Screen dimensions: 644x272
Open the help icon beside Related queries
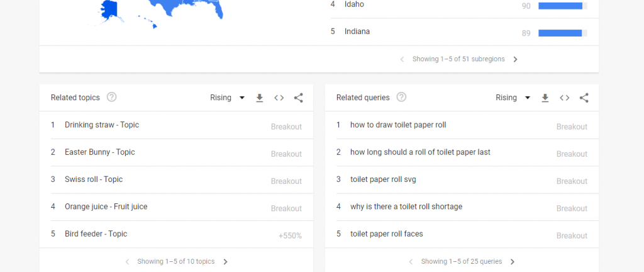coord(401,98)
